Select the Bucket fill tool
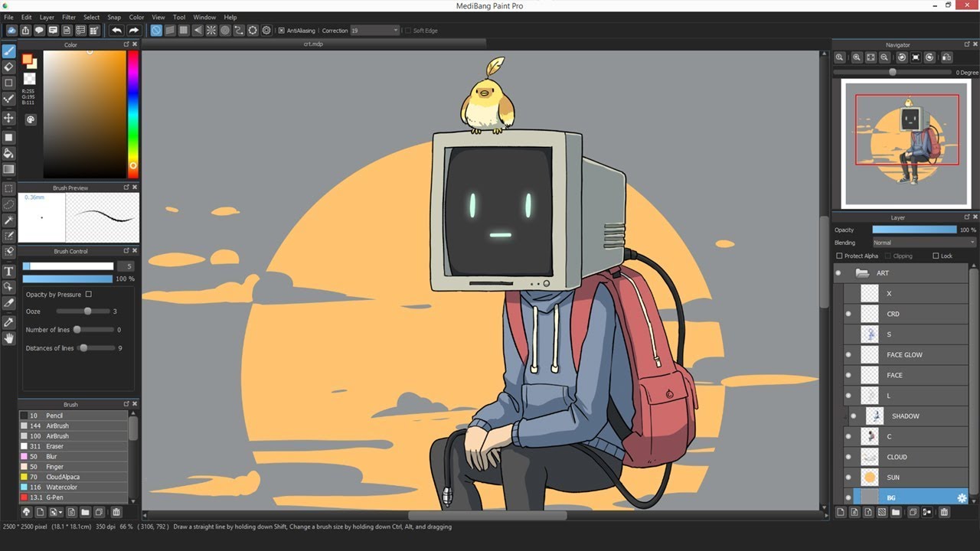 pyautogui.click(x=9, y=153)
